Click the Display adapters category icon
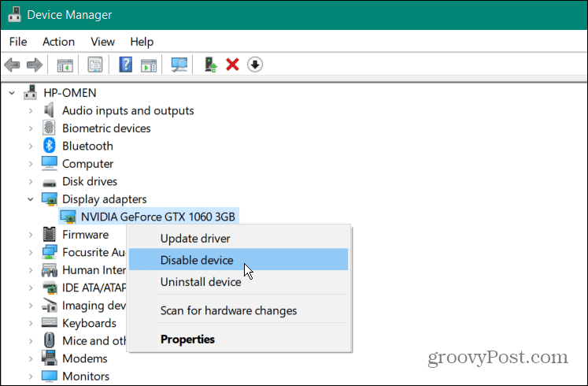 tap(49, 199)
